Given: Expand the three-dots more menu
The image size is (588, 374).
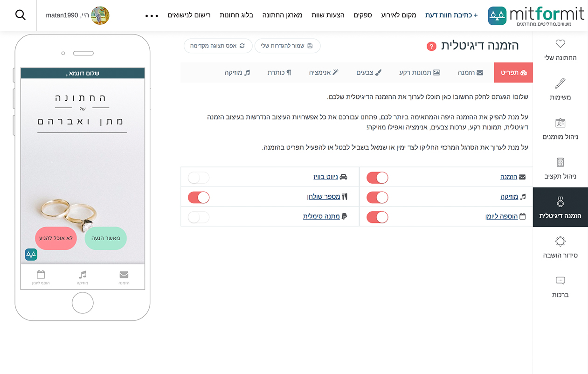Looking at the screenshot, I should click(152, 15).
